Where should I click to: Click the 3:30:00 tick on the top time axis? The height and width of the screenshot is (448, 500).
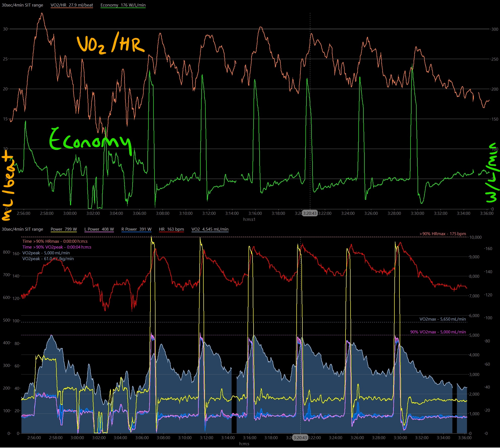pyautogui.click(x=417, y=213)
